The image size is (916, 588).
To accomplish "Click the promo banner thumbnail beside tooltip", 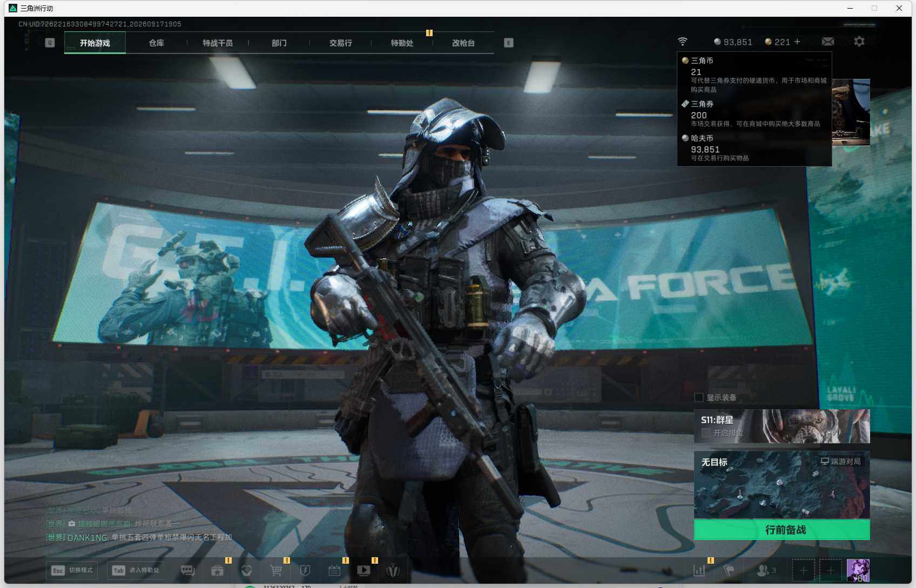I will (851, 112).
